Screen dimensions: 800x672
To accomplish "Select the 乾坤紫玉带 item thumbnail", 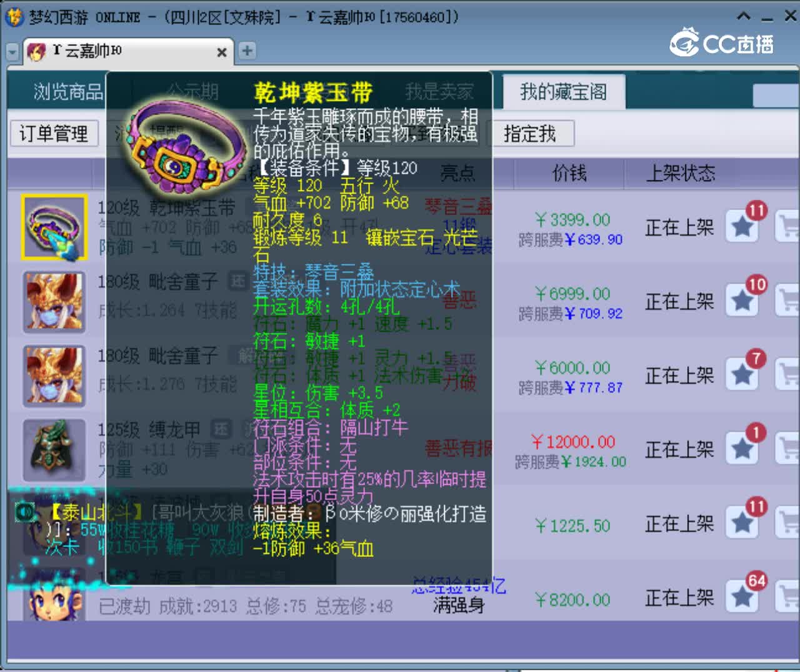I will (x=54, y=227).
